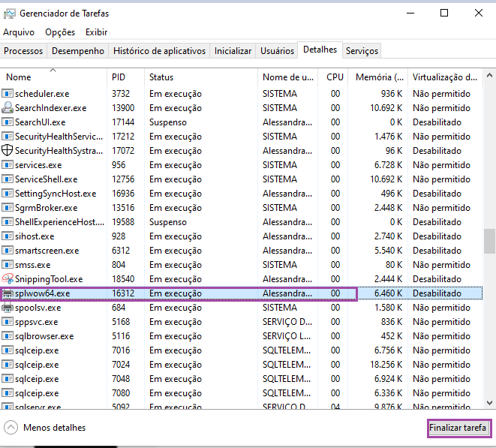This screenshot has width=496, height=448.
Task: Click the spoolsv.exe printer icon
Action: [x=8, y=307]
